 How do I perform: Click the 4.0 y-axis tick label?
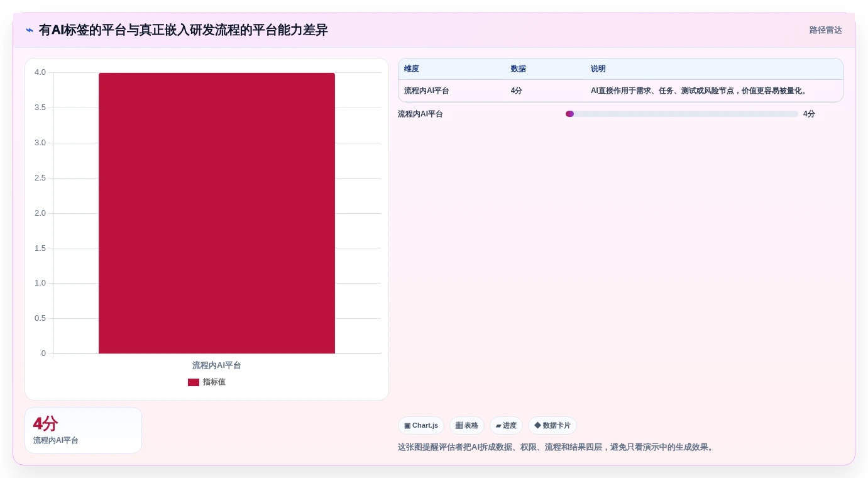click(40, 72)
